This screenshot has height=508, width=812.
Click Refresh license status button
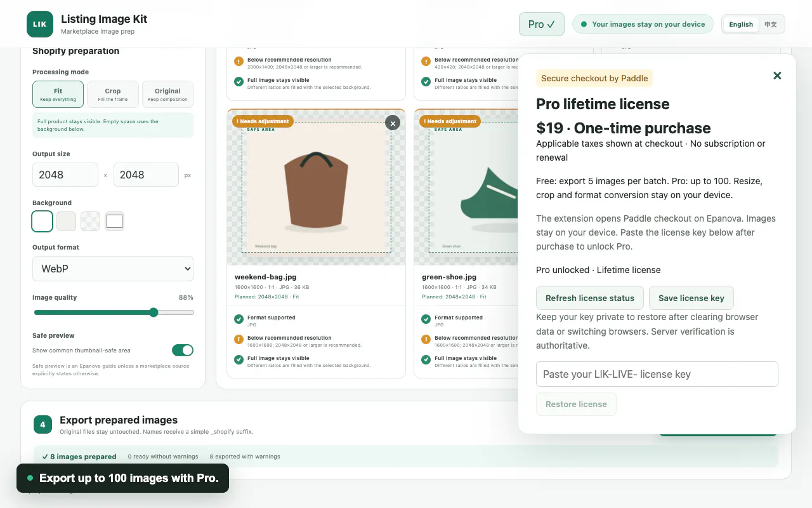[x=590, y=298]
